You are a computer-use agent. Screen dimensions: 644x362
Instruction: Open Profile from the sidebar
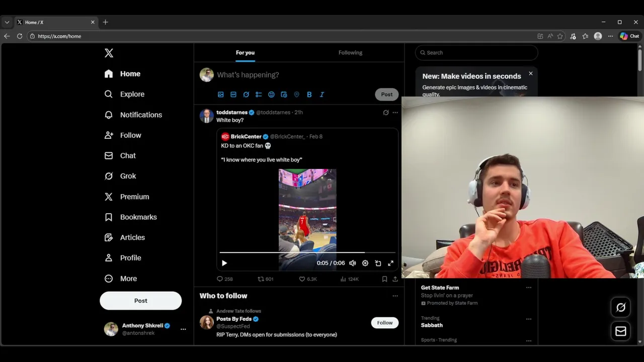(x=122, y=258)
